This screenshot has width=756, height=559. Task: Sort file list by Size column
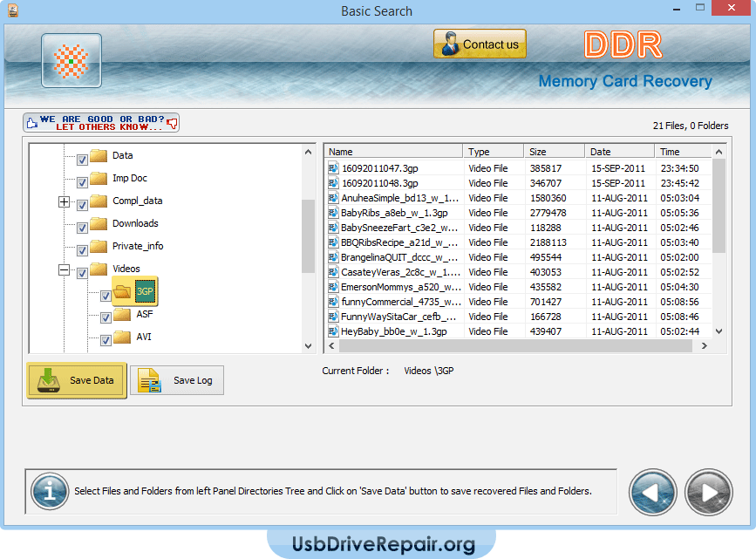click(553, 152)
